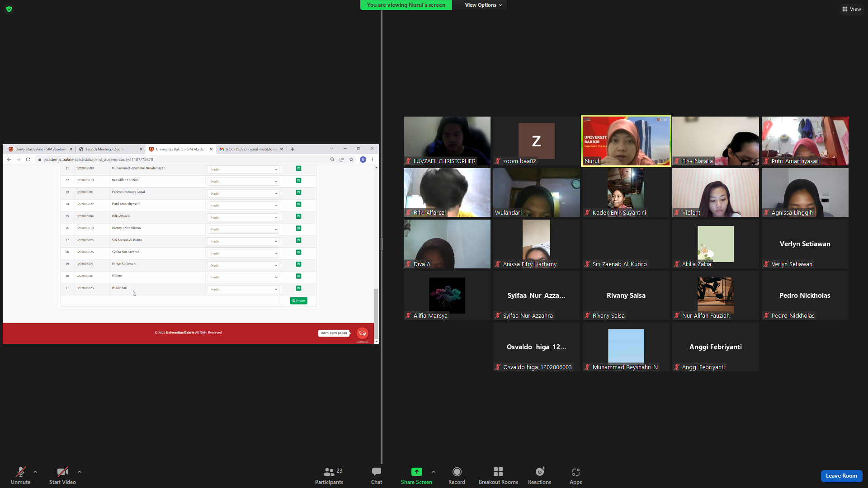
Task: Click save icon for Putri Amarthyasari row
Action: coord(298,204)
